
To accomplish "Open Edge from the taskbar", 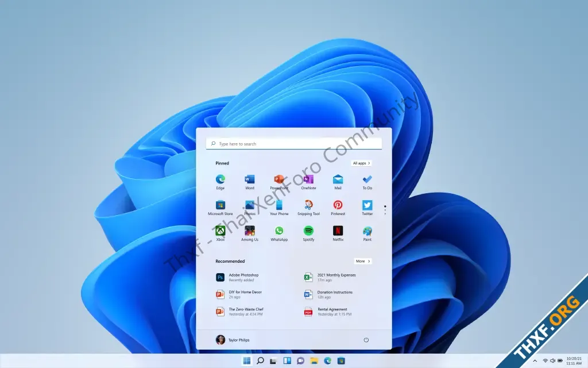I will point(327,361).
